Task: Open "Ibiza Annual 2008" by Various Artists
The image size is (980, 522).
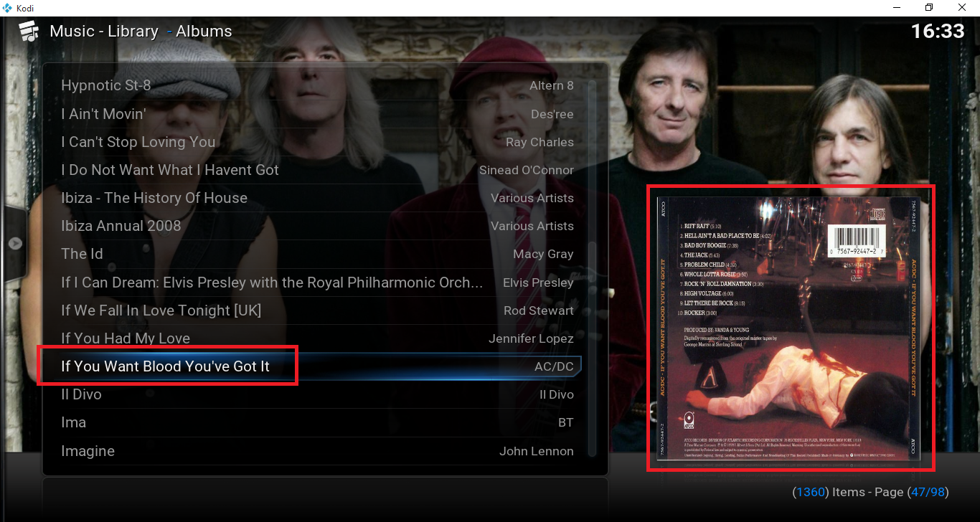Action: [x=121, y=226]
